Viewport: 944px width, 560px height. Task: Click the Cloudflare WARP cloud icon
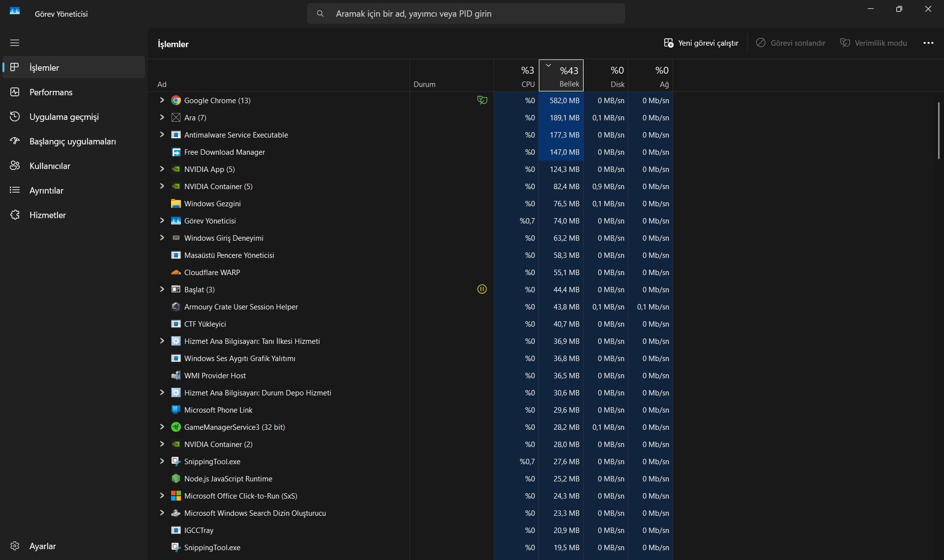pyautogui.click(x=176, y=273)
